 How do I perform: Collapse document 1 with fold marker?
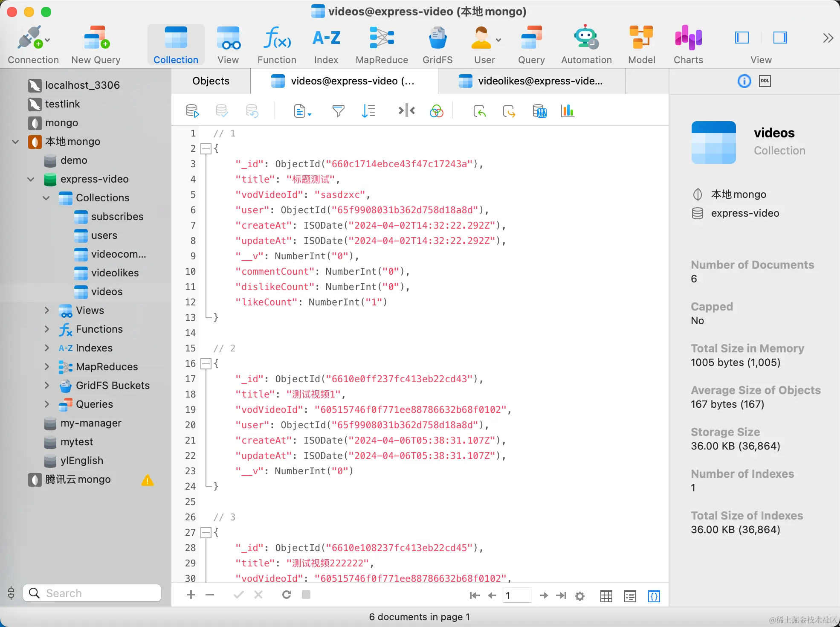(206, 149)
